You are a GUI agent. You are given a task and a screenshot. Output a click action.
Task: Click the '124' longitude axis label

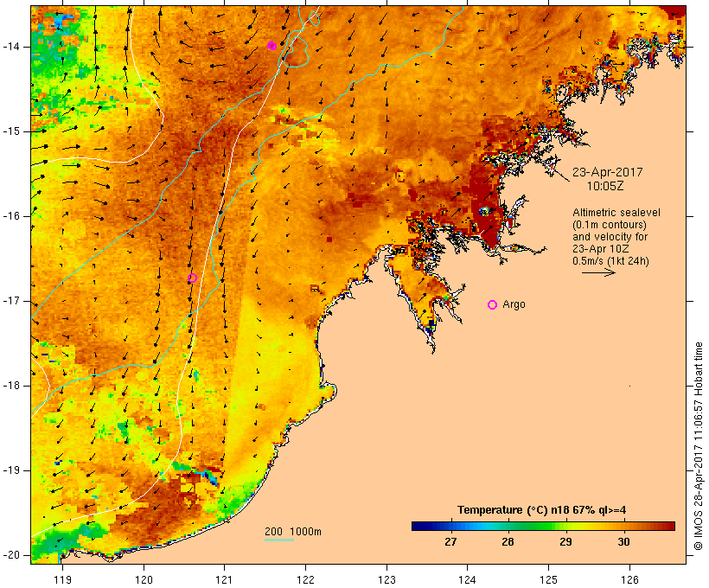pos(468,579)
